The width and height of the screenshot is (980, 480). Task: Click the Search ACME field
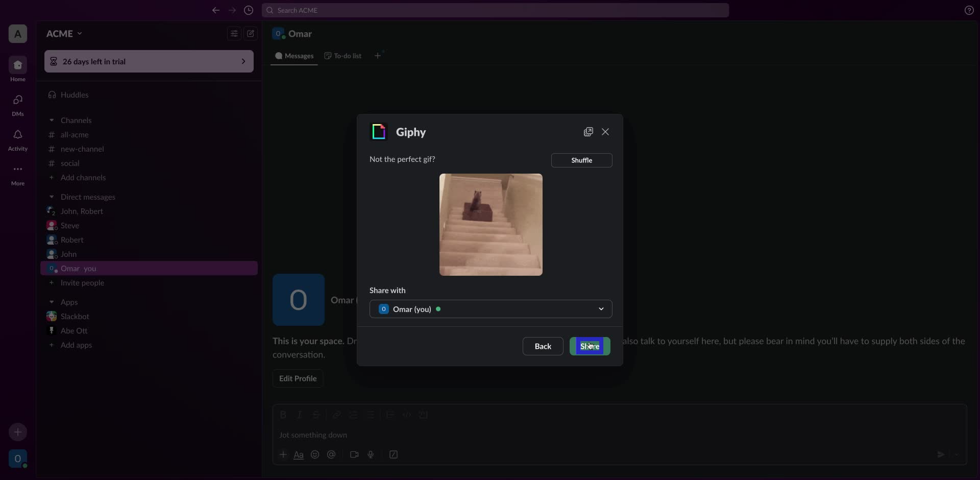point(495,10)
